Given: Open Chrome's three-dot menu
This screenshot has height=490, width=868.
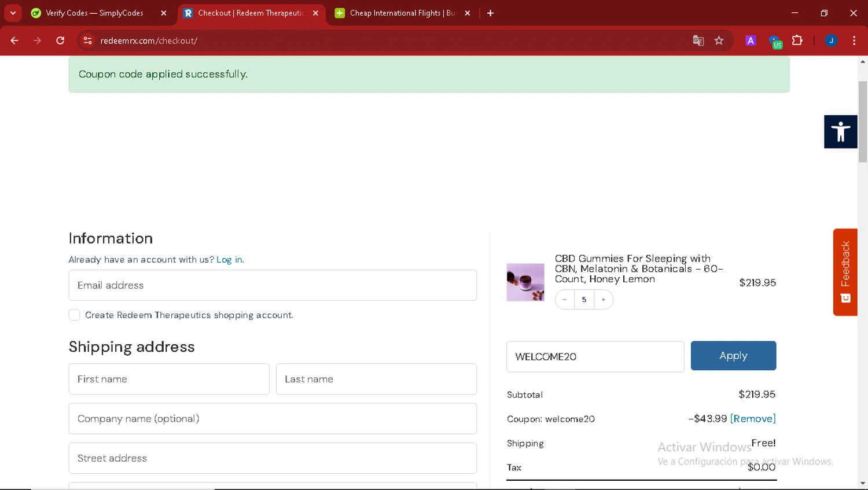Looking at the screenshot, I should (x=854, y=40).
